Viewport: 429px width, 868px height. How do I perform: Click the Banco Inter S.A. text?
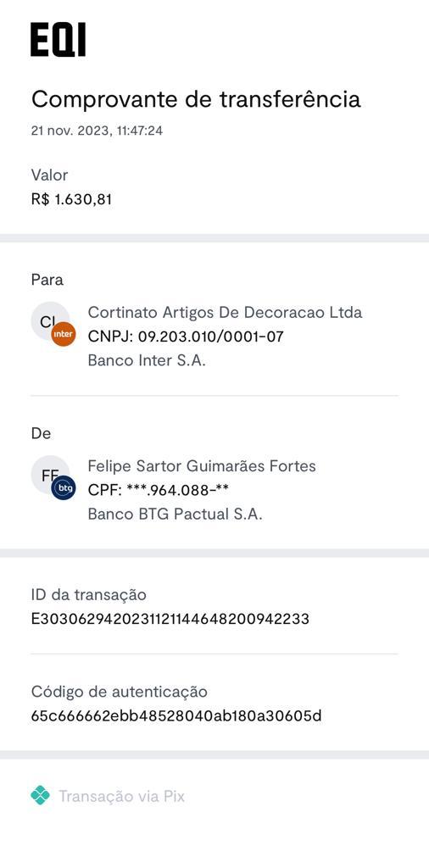tap(147, 360)
